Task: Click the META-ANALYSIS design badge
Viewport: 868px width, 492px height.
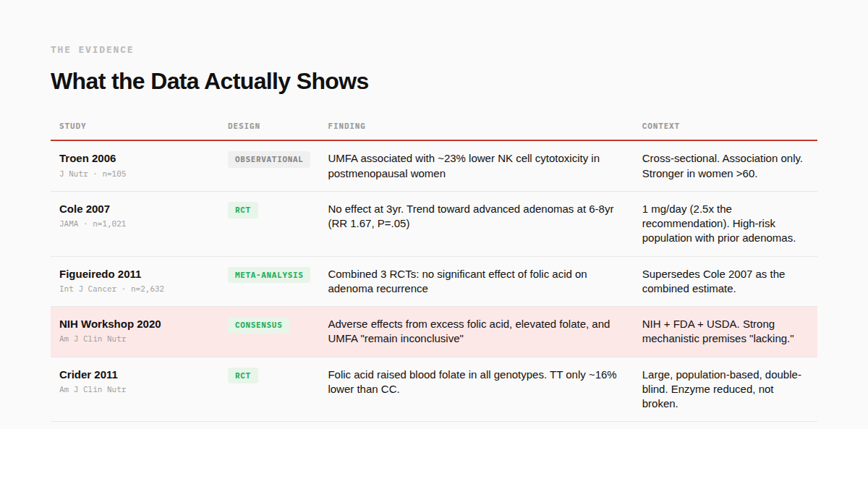Action: (268, 275)
